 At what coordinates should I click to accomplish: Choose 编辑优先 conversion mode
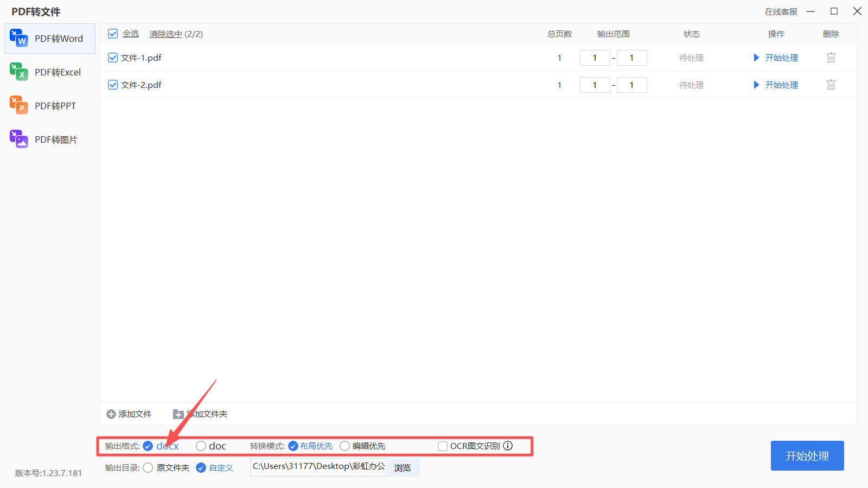pyautogui.click(x=344, y=446)
